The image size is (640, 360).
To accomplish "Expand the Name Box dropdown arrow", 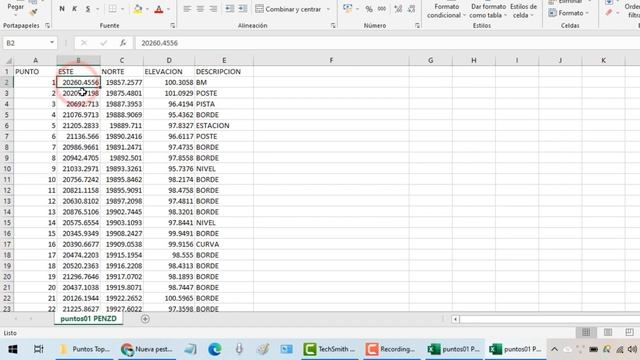I will pos(52,42).
